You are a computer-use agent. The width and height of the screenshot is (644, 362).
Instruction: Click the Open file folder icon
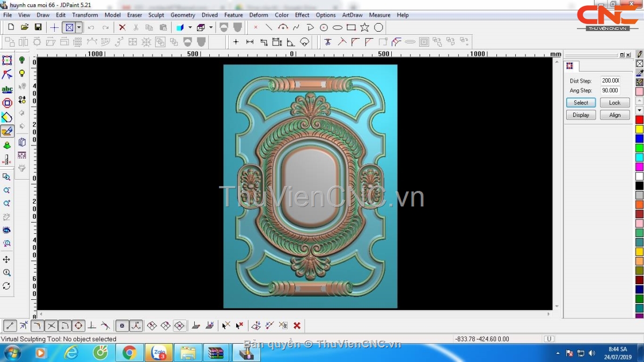pos(25,27)
